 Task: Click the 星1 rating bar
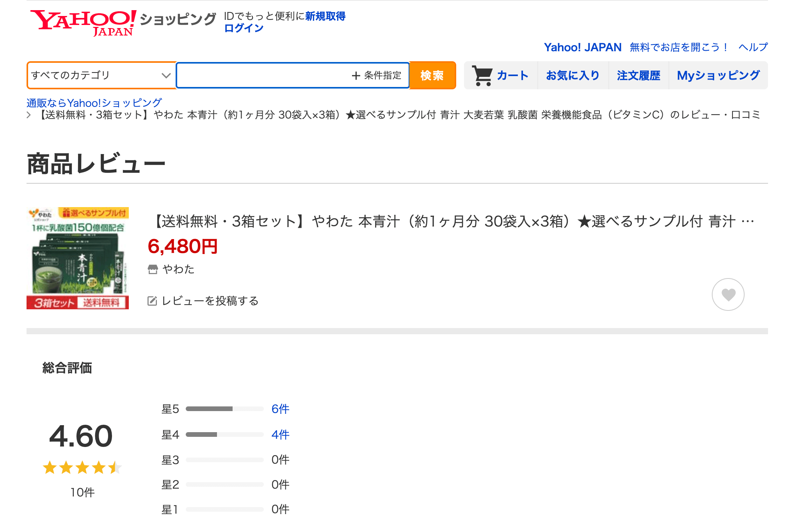225,509
